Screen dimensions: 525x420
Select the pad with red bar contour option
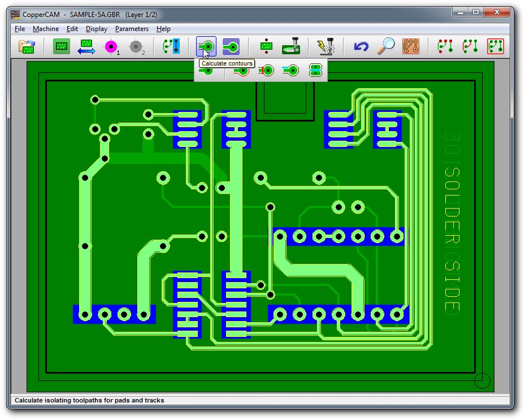tap(266, 71)
